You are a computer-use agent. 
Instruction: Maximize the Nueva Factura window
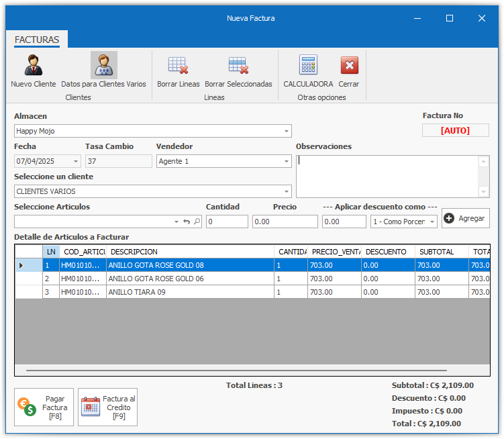click(450, 18)
